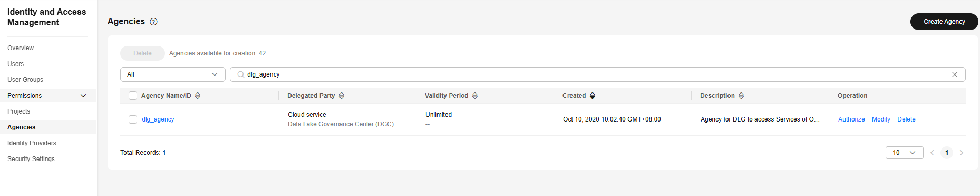Image resolution: width=980 pixels, height=196 pixels.
Task: Click in the dlg_agency search field
Action: pos(598,74)
